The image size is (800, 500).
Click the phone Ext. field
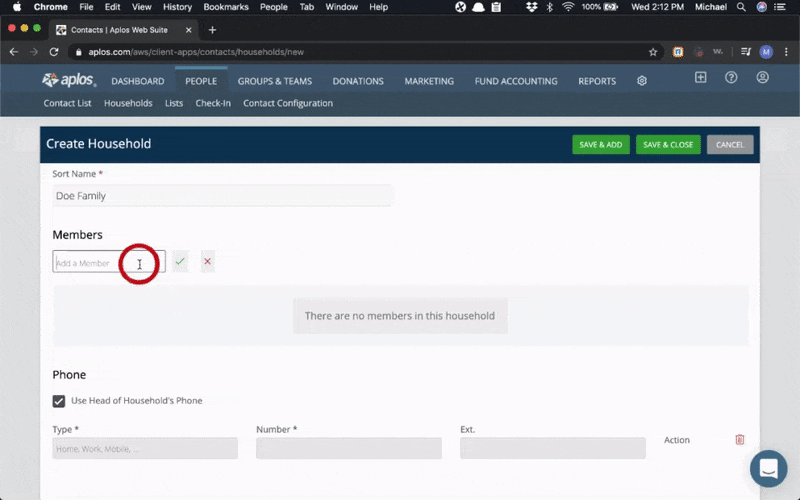pyautogui.click(x=553, y=448)
